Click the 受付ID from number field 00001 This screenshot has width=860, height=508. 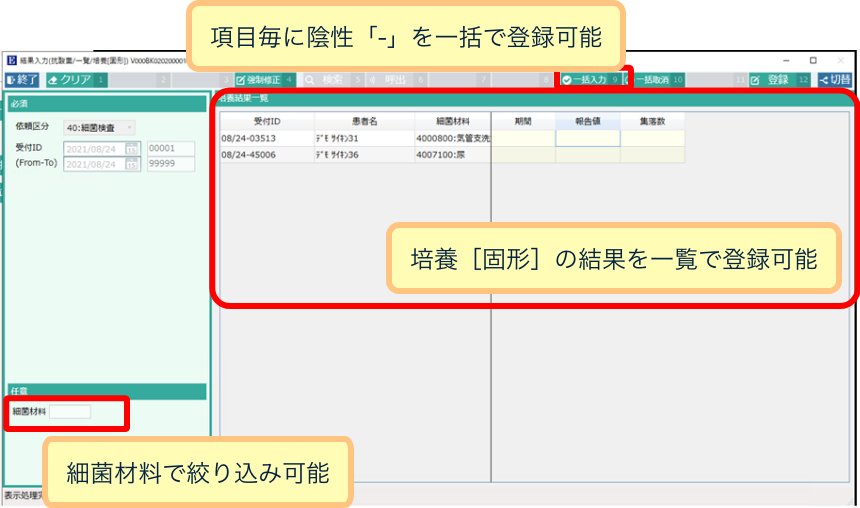coord(170,149)
